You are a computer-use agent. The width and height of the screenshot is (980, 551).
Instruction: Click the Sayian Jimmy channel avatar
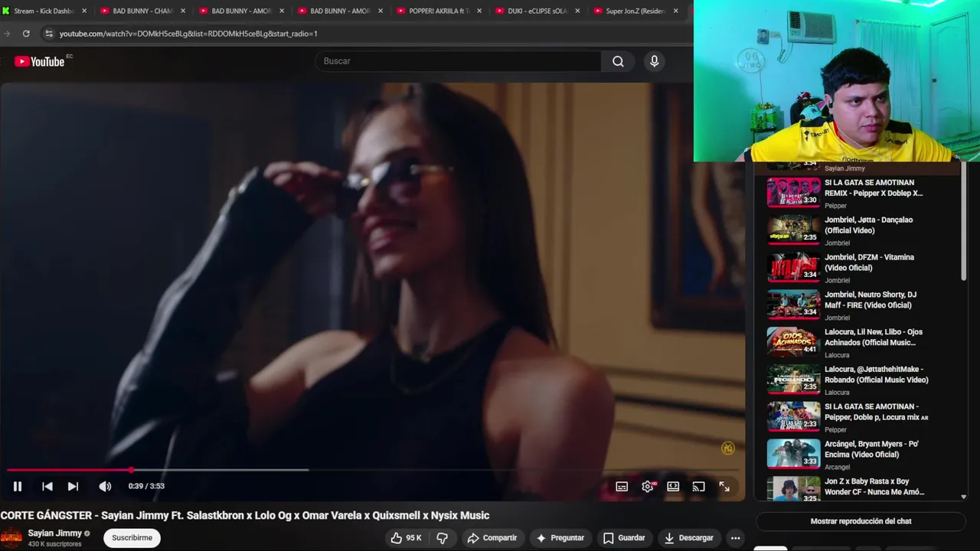11,539
